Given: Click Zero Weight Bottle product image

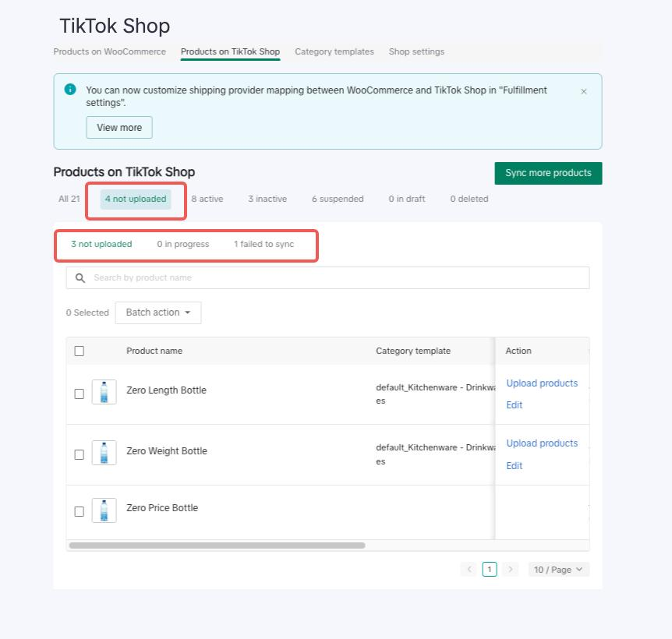Looking at the screenshot, I should pyautogui.click(x=104, y=452).
